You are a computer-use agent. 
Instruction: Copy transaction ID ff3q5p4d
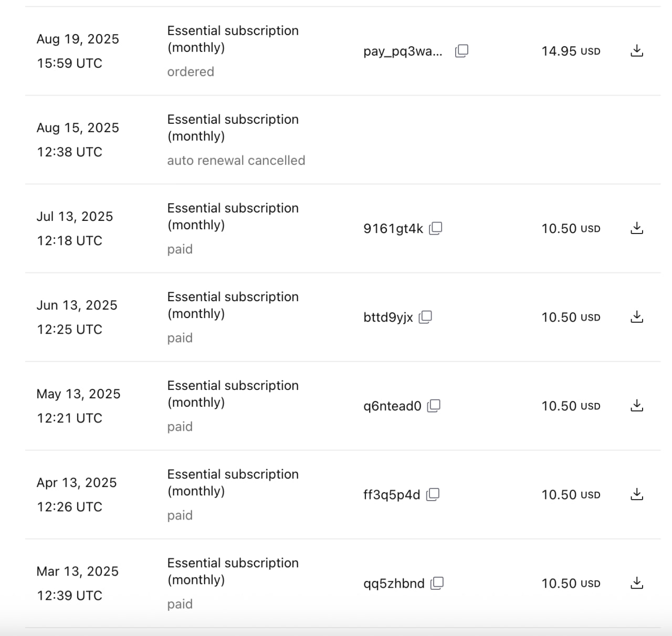433,494
